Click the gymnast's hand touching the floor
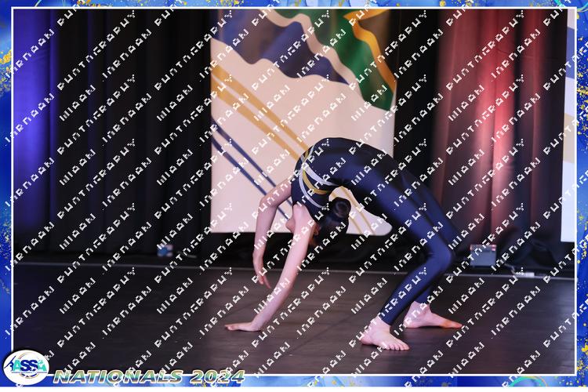Viewport: 588px width, 392px height. pyautogui.click(x=245, y=325)
